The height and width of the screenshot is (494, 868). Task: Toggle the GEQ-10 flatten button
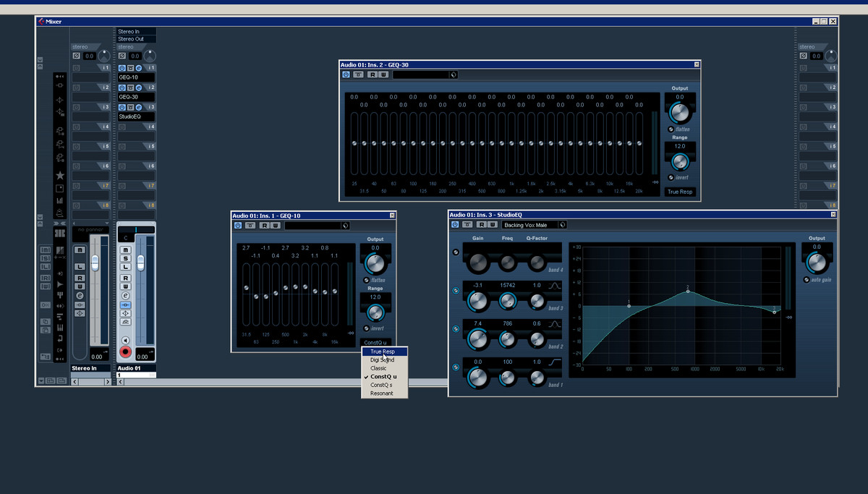[367, 280]
